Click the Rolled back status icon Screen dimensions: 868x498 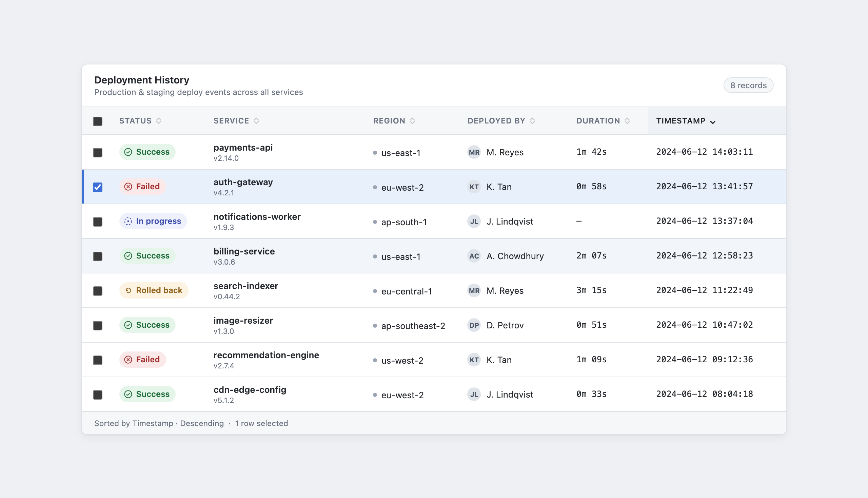point(128,290)
